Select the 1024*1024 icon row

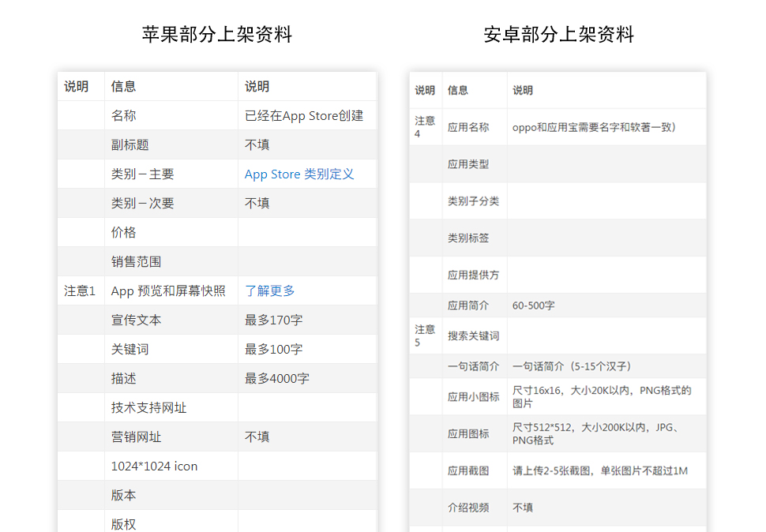tap(155, 466)
